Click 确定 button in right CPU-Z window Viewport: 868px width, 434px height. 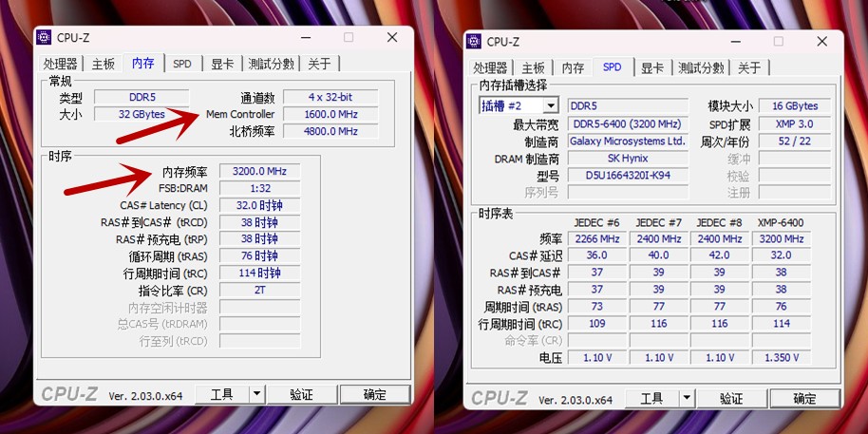pyautogui.click(x=805, y=399)
